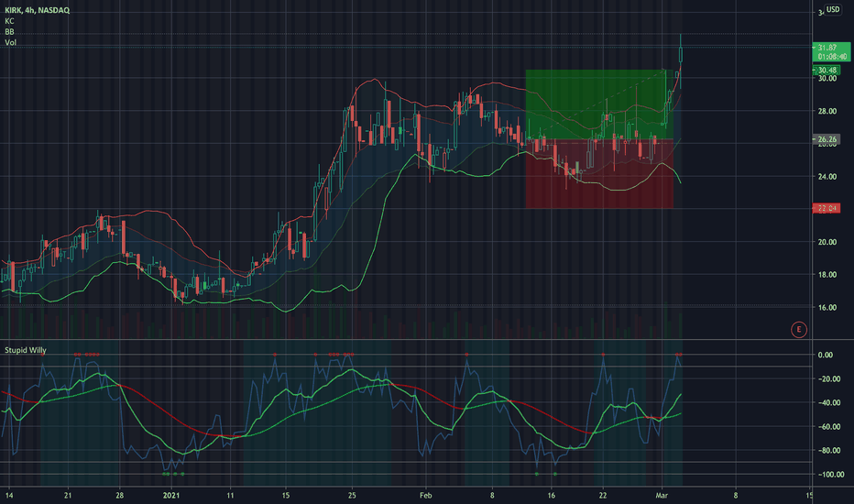
Task: Click the 24.00 price axis label
Action: (x=827, y=177)
